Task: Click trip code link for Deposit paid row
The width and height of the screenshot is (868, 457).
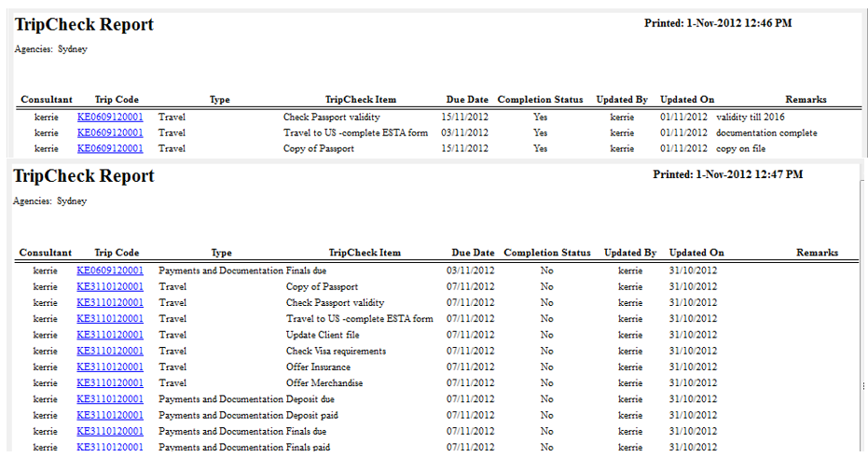Action: [110, 416]
